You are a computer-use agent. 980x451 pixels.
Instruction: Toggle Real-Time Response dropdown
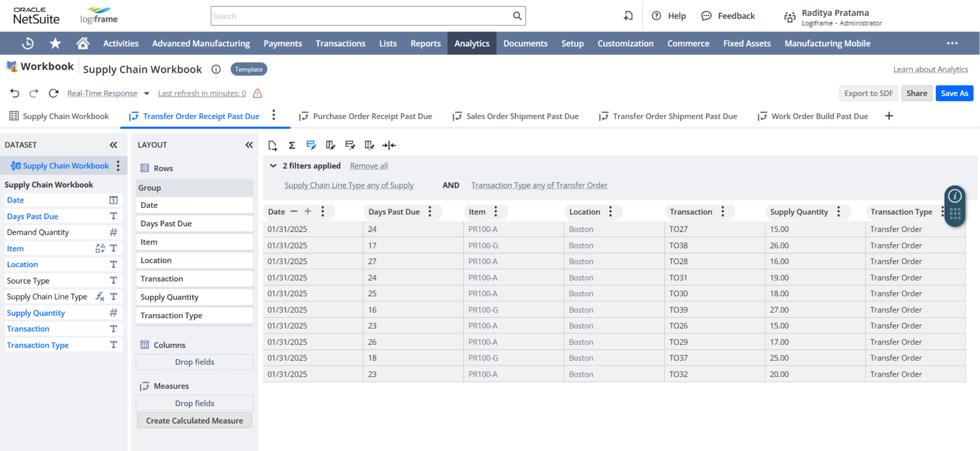(144, 93)
